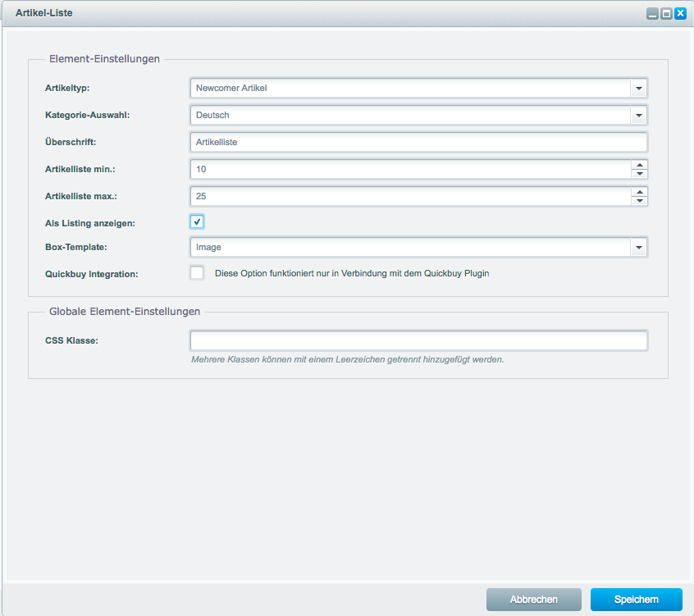
Task: Decrease Artikelliste min. with down arrow
Action: coord(639,174)
